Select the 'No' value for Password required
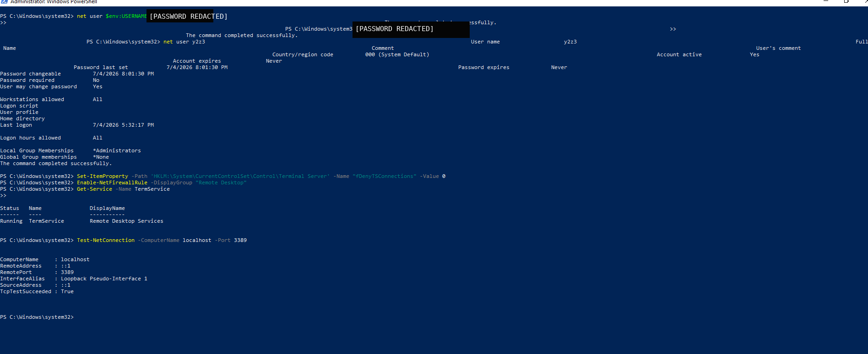The height and width of the screenshot is (354, 868). [96, 80]
